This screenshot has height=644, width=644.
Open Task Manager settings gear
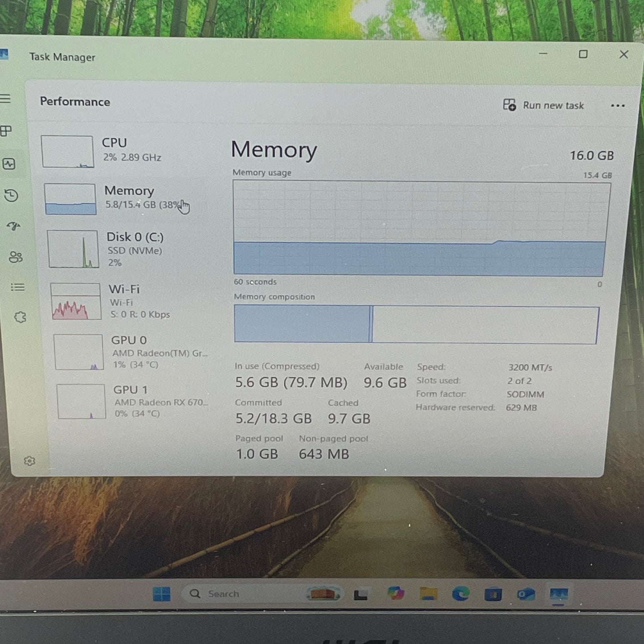point(29,461)
